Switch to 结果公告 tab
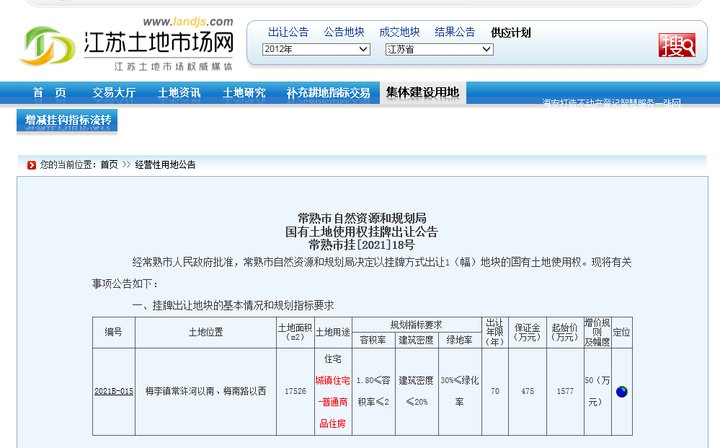 coord(455,32)
